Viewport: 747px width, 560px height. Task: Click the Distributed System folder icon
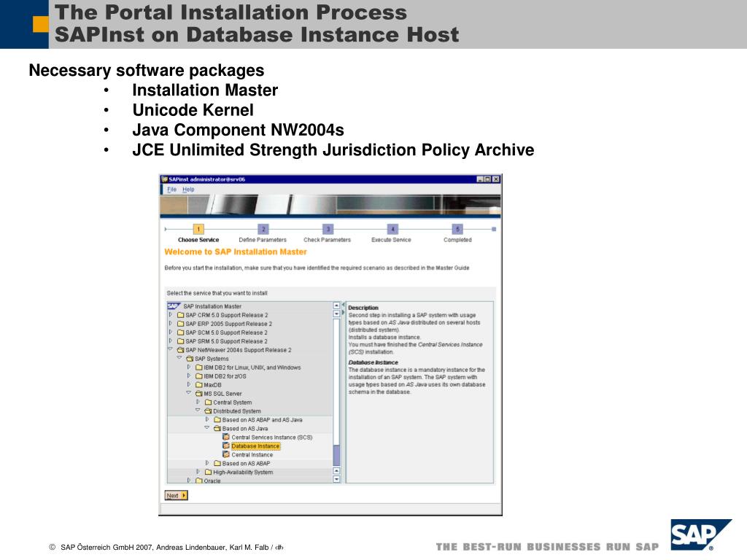click(208, 411)
